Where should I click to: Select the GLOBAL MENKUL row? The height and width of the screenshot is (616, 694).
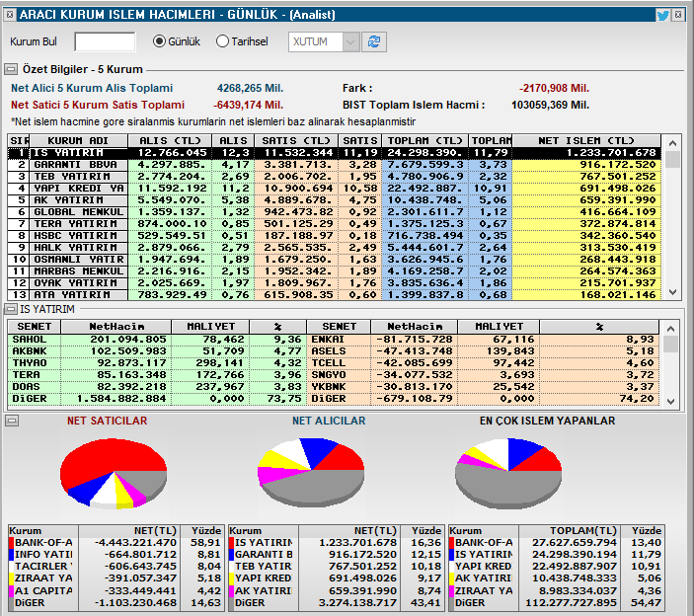[335, 212]
